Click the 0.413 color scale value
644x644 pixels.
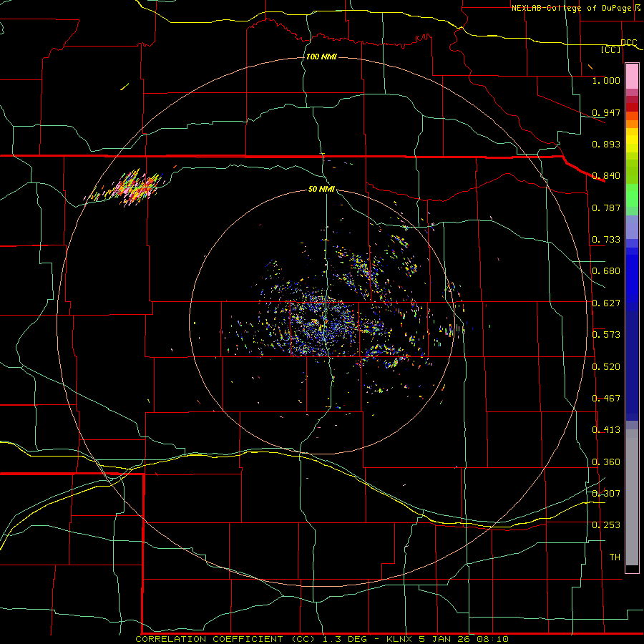pyautogui.click(x=606, y=430)
